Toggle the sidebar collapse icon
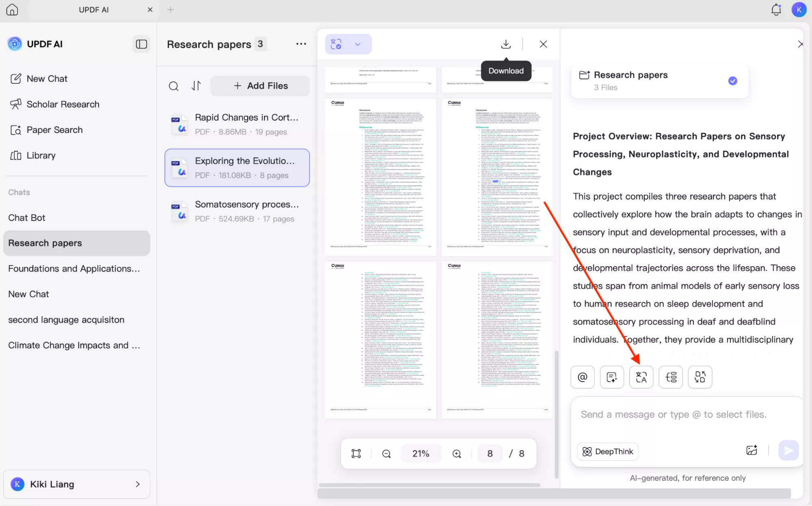 (x=141, y=44)
